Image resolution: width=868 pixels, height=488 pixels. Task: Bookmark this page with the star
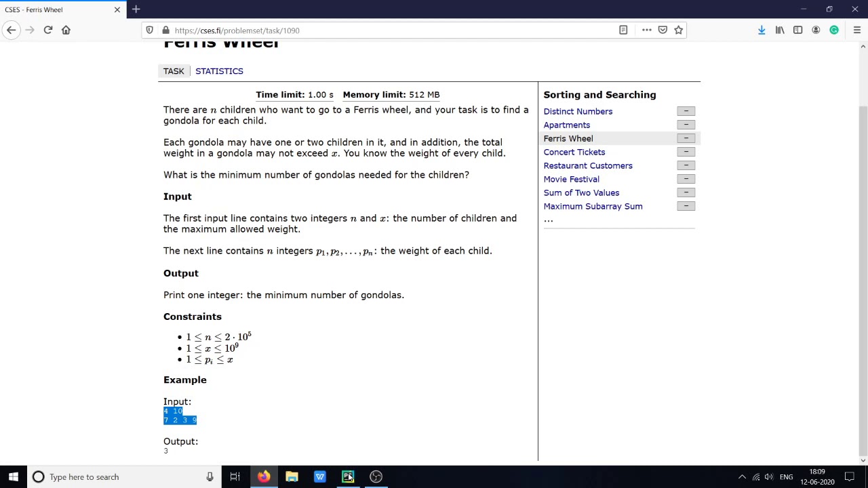pyautogui.click(x=678, y=30)
